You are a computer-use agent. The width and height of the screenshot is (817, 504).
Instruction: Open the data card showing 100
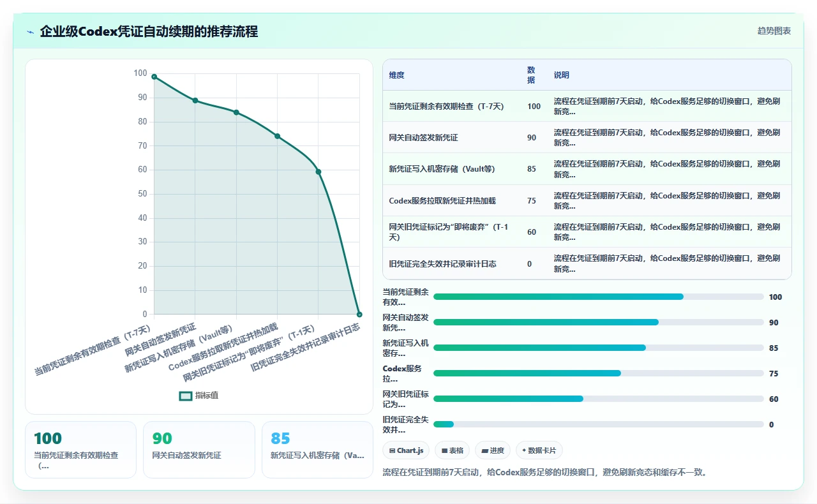pos(80,450)
